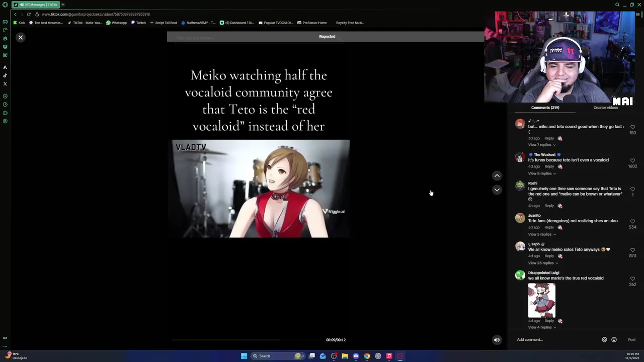Viewport: 644px width, 362px height.
Task: Switch to the Comments (219) tab
Action: pyautogui.click(x=545, y=108)
